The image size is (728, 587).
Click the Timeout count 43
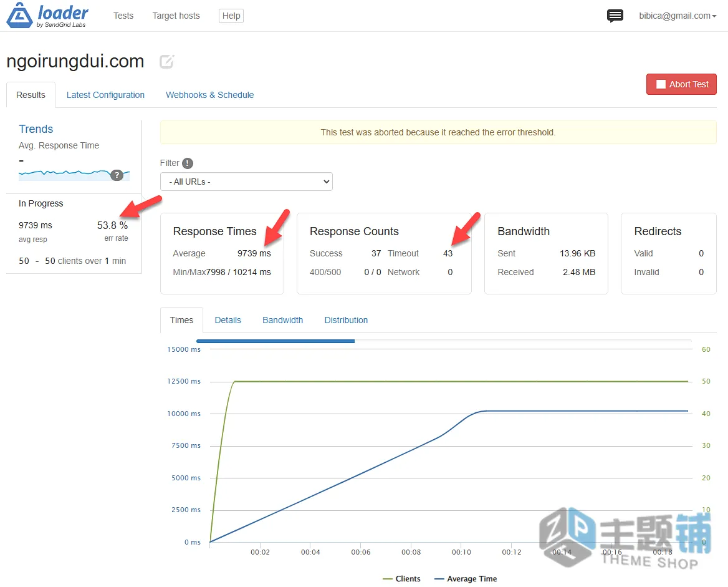448,253
